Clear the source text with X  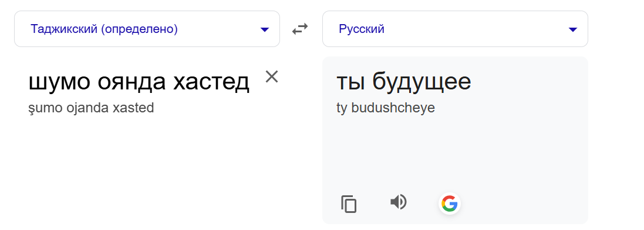click(x=272, y=76)
